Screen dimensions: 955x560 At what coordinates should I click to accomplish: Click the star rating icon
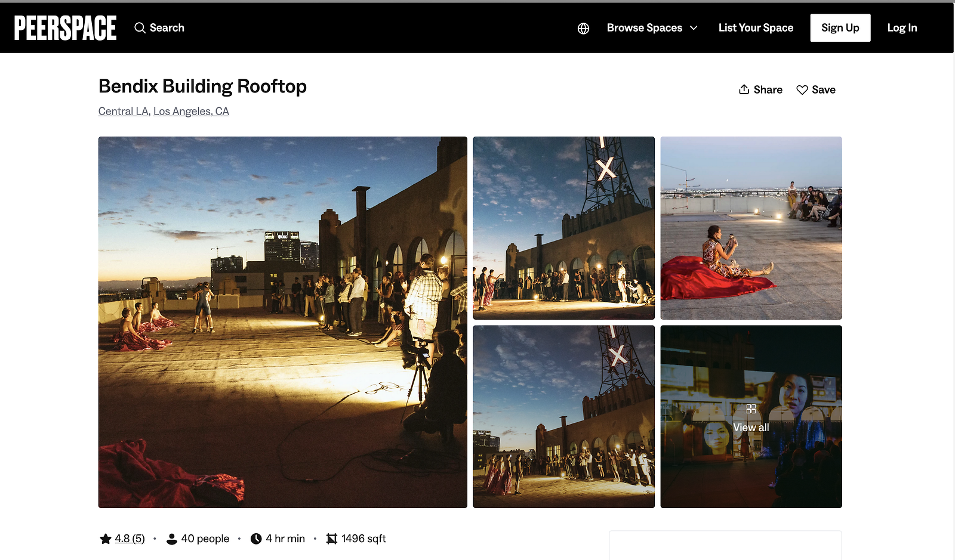click(106, 539)
